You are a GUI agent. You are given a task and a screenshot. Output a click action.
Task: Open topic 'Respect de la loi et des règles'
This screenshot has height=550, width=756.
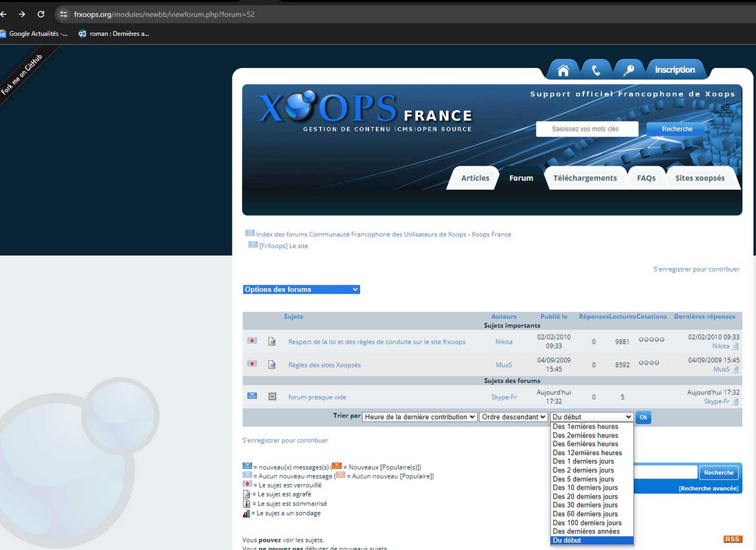point(377,342)
